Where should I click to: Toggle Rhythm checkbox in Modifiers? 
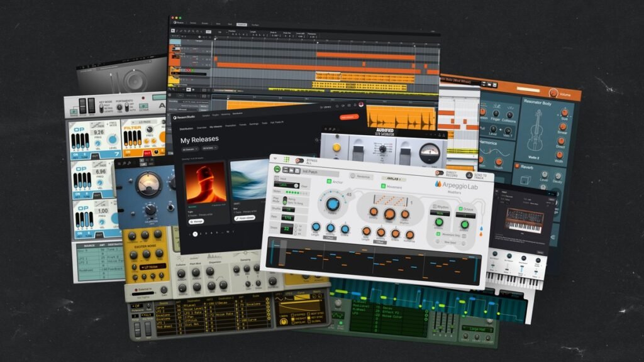pyautogui.click(x=435, y=206)
